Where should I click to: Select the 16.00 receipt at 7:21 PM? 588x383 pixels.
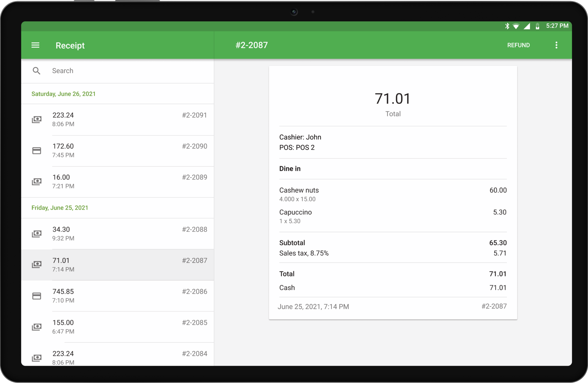coord(119,182)
